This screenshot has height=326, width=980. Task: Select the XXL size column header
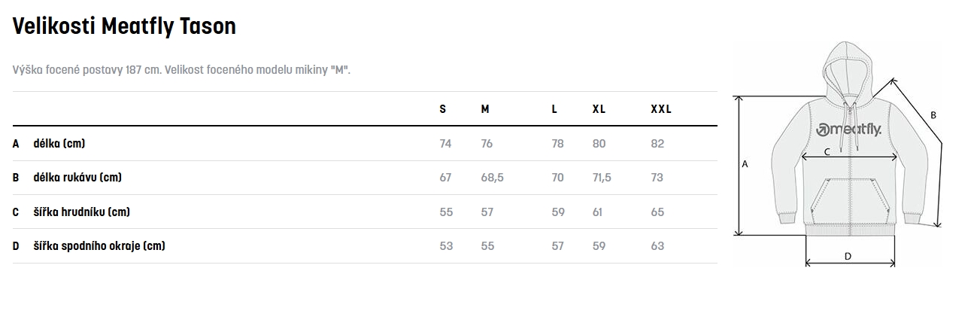point(661,109)
